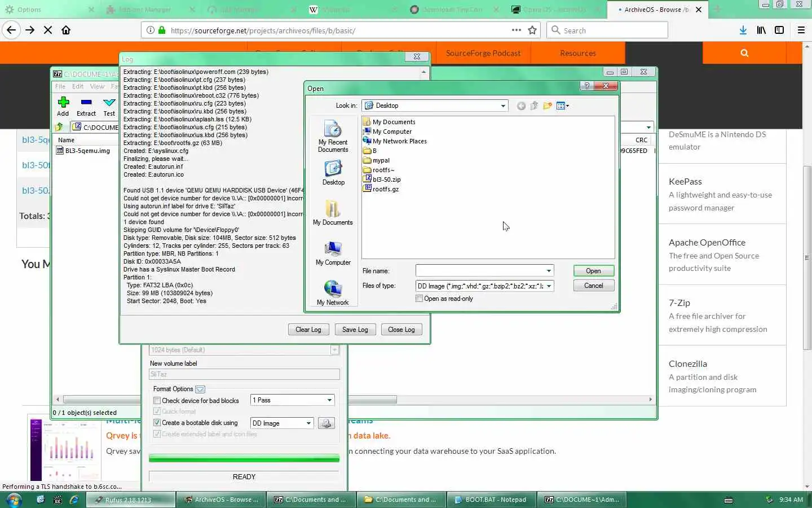Go to the Firefox home page
Screen dimensions: 812x508
point(66,30)
